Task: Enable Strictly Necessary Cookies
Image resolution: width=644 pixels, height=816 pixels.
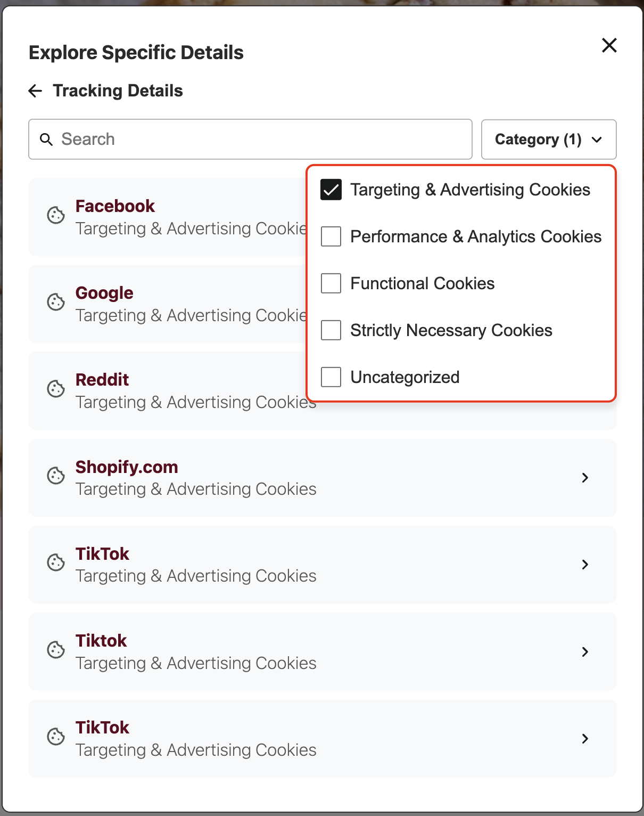Action: [331, 330]
